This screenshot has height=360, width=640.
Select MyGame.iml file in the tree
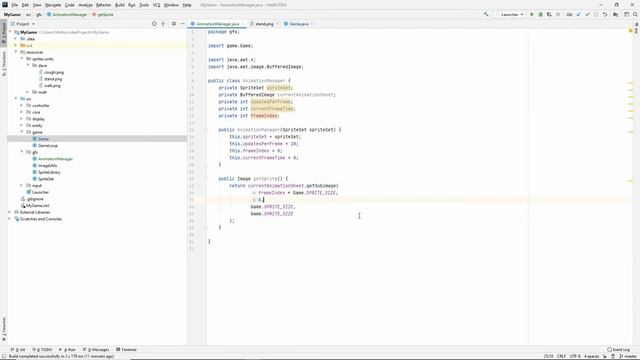(x=38, y=205)
